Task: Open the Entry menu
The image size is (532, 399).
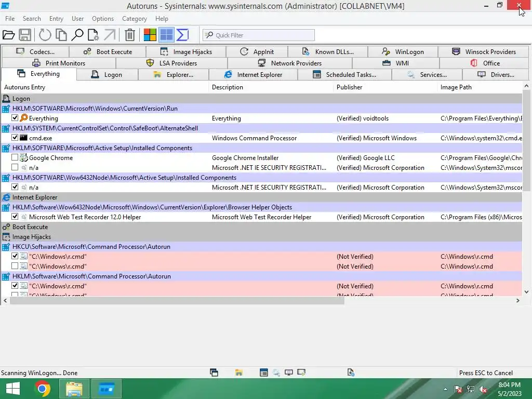Action: (x=56, y=19)
